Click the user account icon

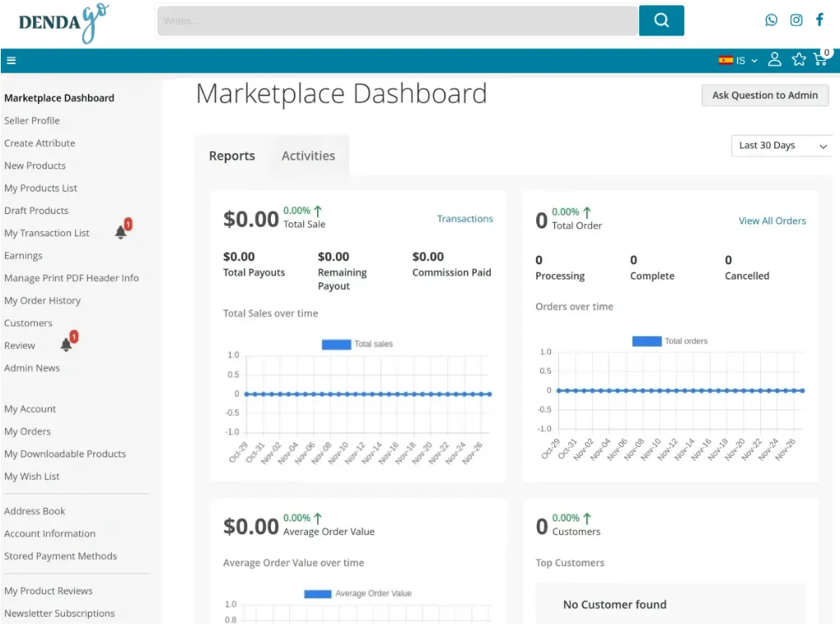[774, 59]
